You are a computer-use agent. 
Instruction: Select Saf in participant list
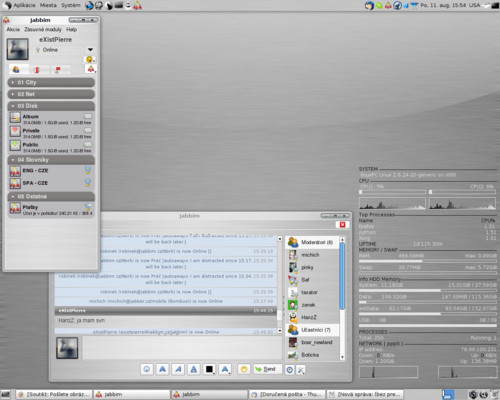point(312,280)
